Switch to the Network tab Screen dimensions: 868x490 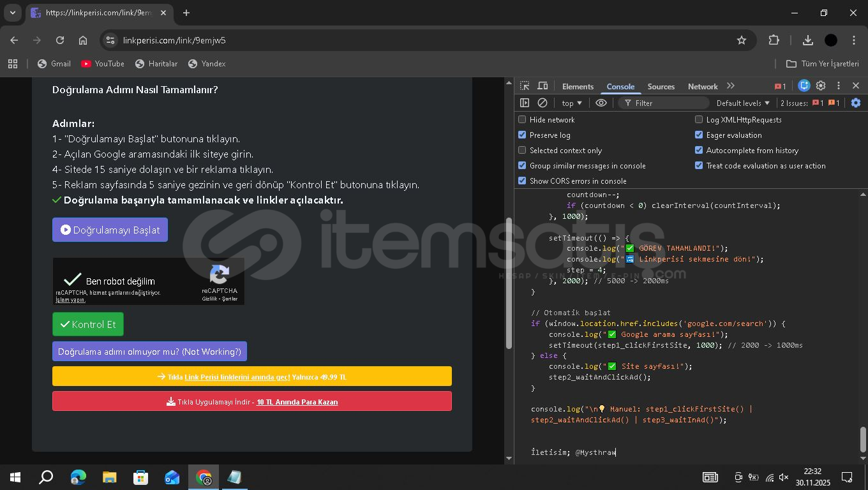703,87
